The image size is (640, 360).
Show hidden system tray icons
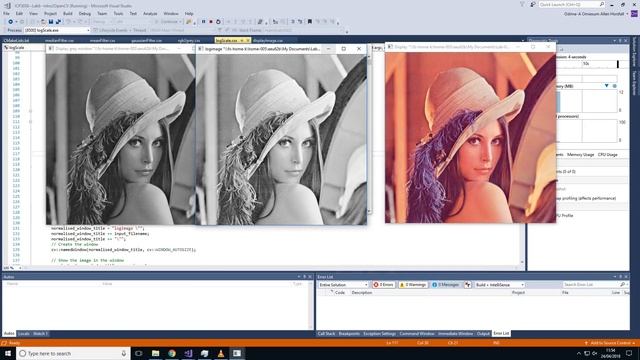point(579,353)
